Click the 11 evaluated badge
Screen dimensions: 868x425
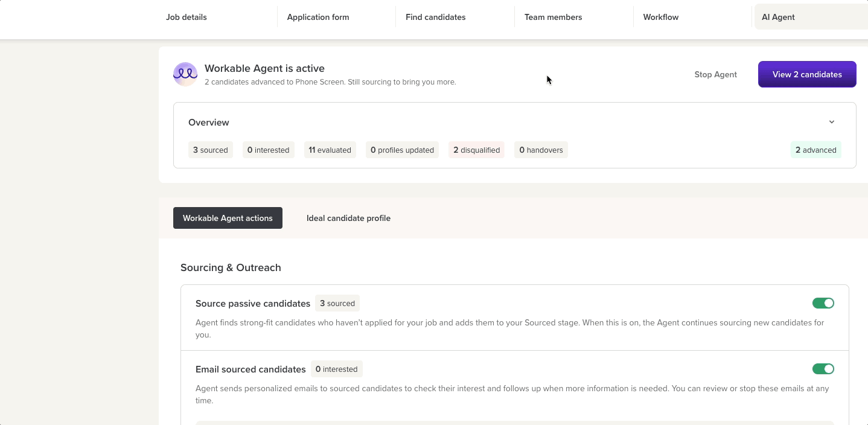click(x=330, y=150)
